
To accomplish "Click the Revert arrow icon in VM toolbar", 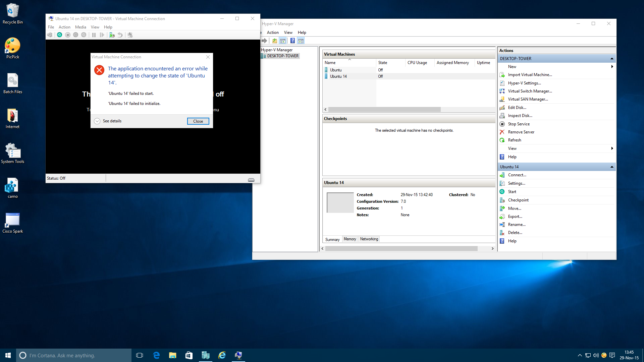I will point(120,35).
